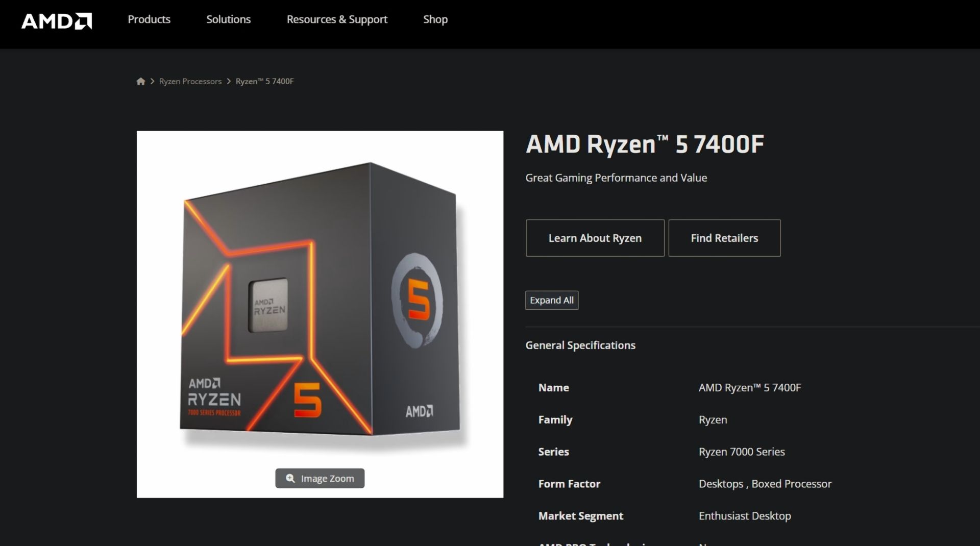The width and height of the screenshot is (980, 546).
Task: Click the AMD logo in header
Action: pos(57,21)
